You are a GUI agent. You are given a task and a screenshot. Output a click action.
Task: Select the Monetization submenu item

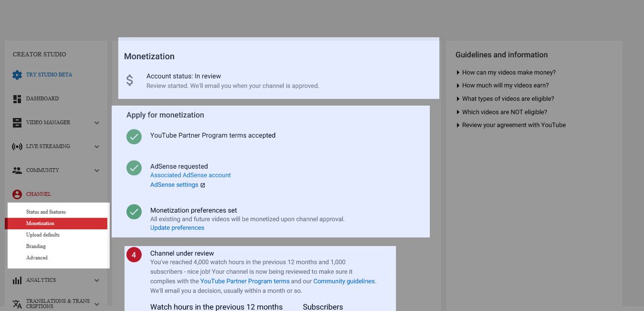[x=56, y=223]
